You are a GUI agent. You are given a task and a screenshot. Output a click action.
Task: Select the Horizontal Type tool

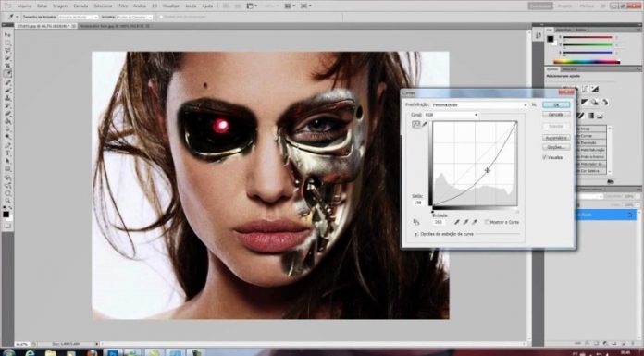7,153
